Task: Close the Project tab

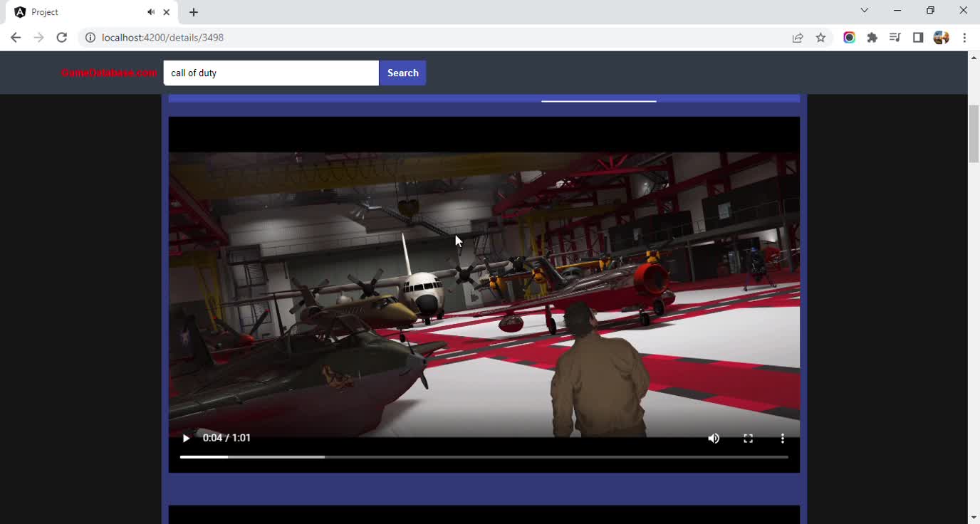Action: click(x=167, y=12)
